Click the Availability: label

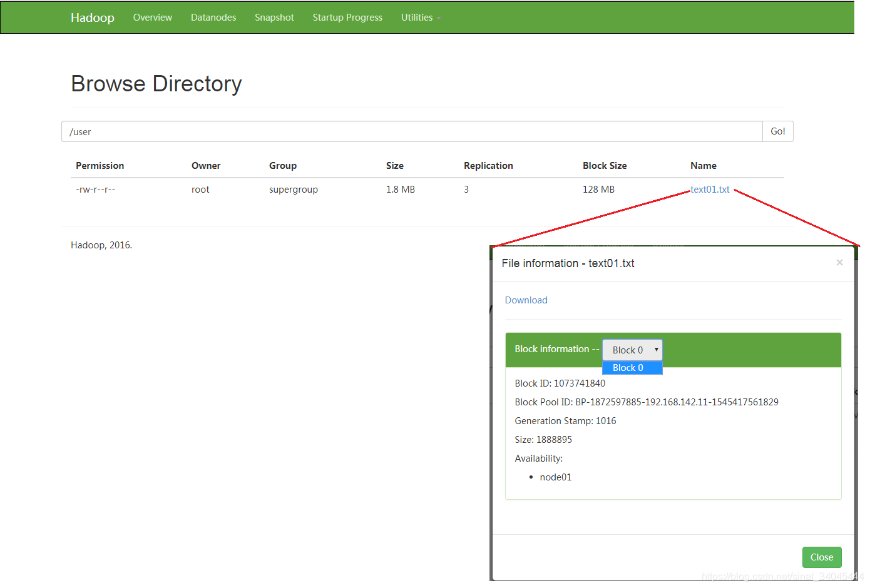pos(538,459)
